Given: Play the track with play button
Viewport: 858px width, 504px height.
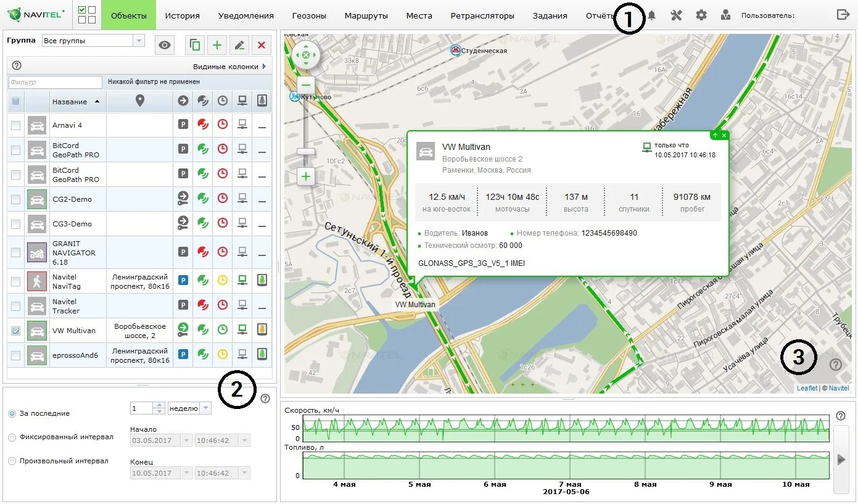Looking at the screenshot, I should point(841,459).
